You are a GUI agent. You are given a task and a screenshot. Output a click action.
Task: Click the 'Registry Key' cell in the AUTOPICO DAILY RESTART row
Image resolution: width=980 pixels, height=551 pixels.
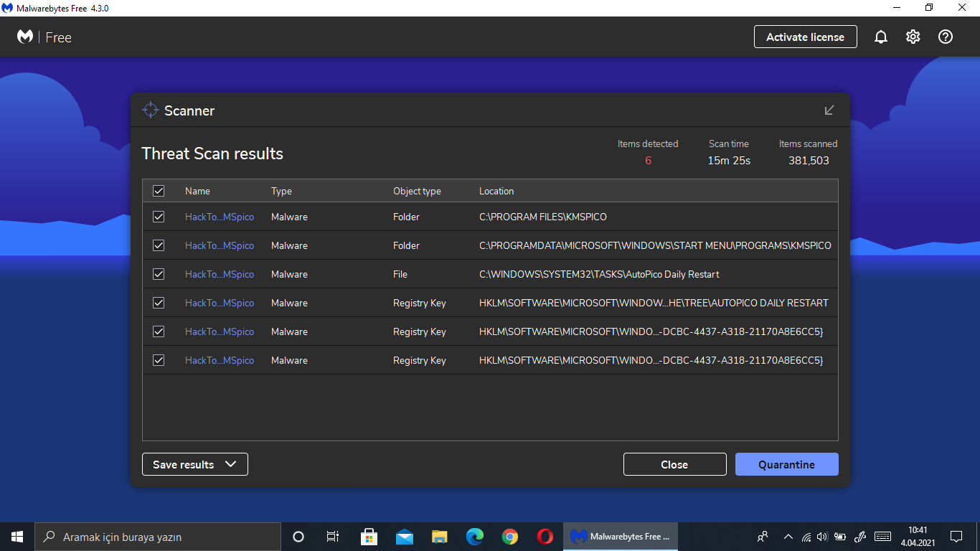coord(420,303)
